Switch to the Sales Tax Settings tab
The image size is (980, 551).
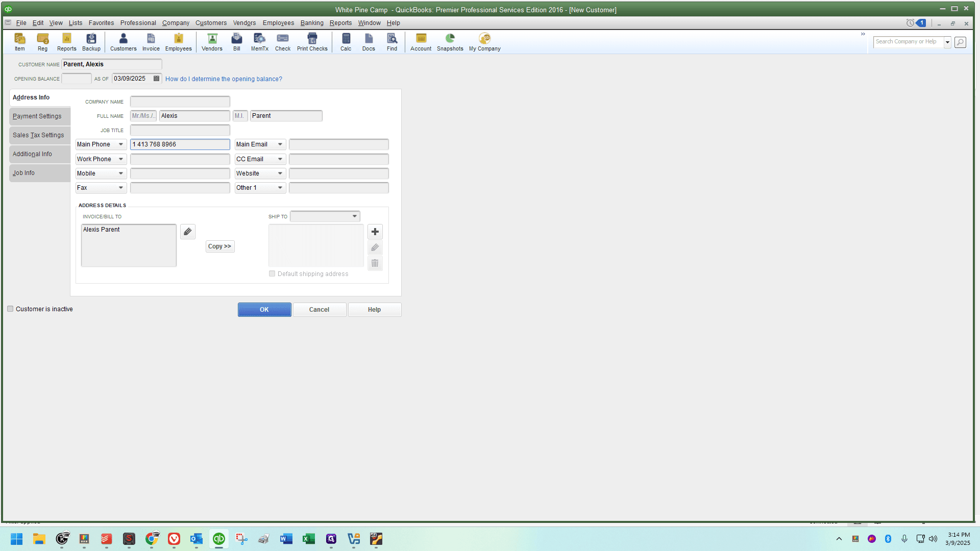click(40, 135)
